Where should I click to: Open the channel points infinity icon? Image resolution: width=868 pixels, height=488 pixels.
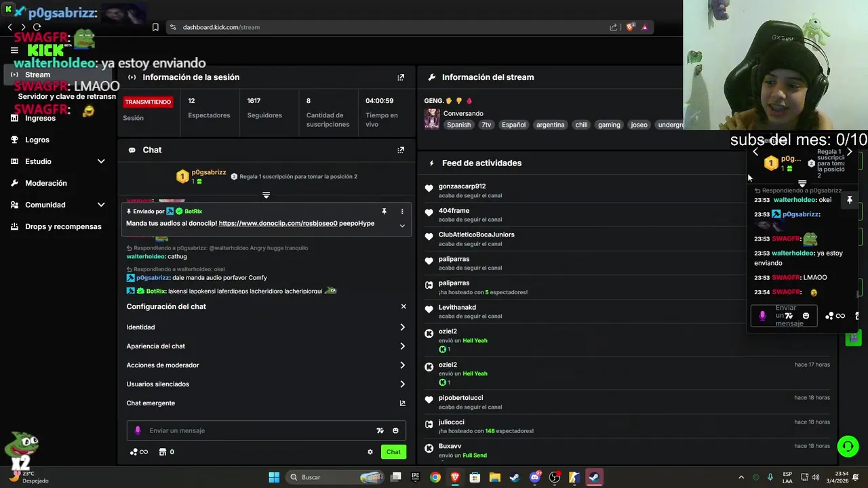(x=138, y=452)
